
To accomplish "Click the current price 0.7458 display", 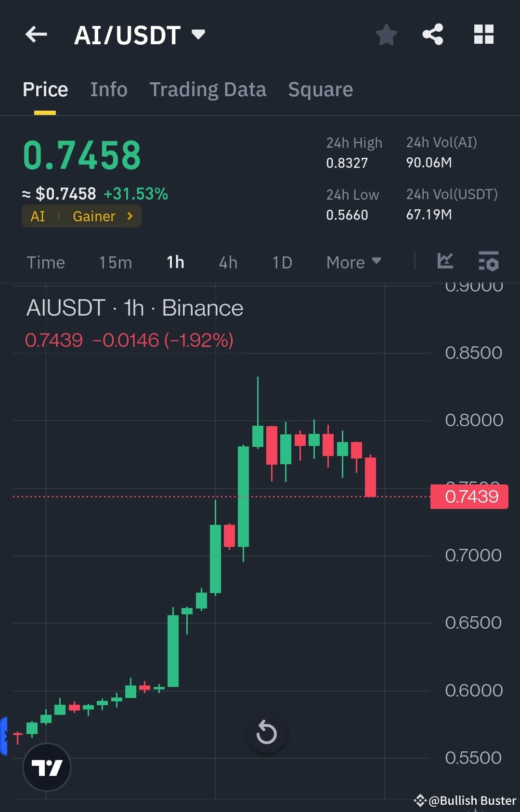I will pos(82,154).
